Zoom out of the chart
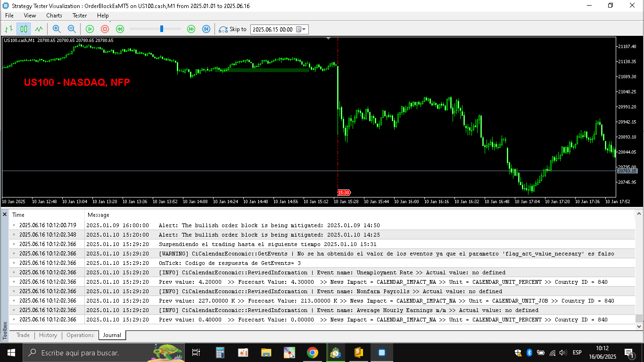 [72, 29]
